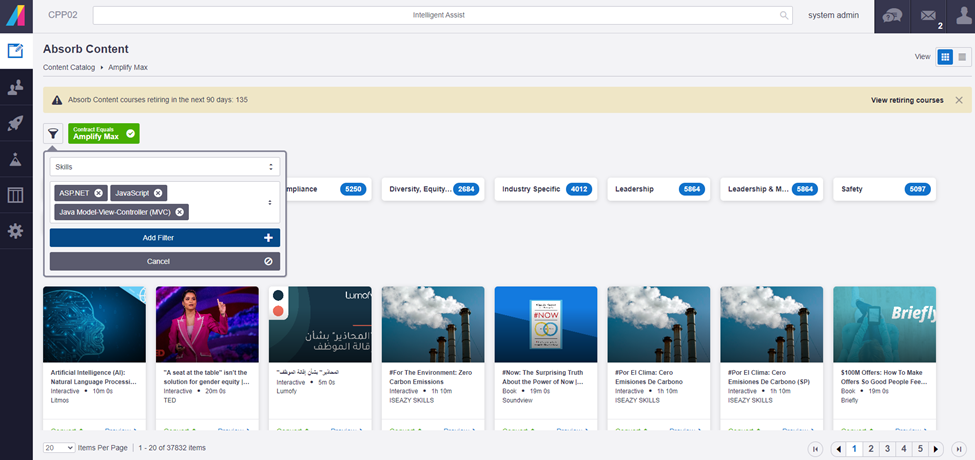Screen dimensions: 975x460
Task: Toggle the Amplify Max contract filter
Action: pyautogui.click(x=104, y=133)
